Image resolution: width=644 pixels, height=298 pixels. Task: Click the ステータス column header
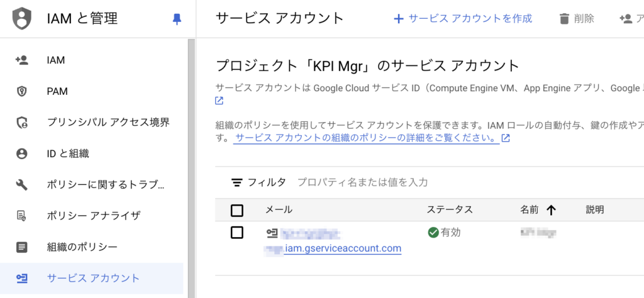pyautogui.click(x=450, y=210)
